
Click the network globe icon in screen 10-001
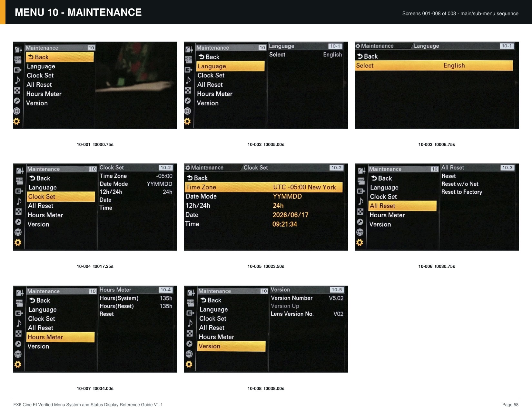point(17,111)
